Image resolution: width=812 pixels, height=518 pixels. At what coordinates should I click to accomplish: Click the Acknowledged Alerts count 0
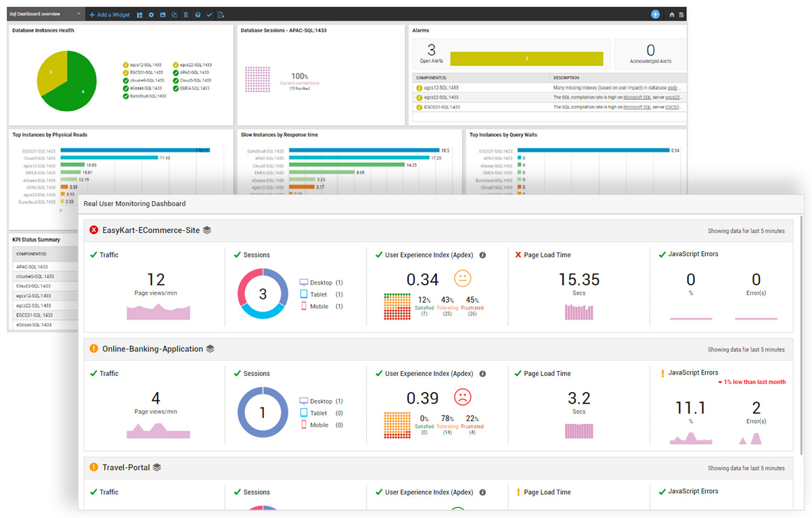pos(650,50)
